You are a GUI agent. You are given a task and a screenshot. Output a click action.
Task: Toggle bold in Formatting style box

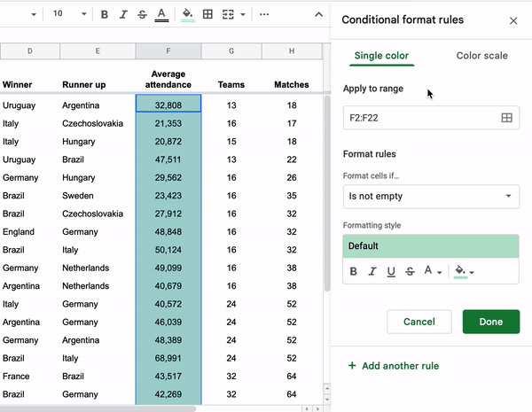(354, 271)
